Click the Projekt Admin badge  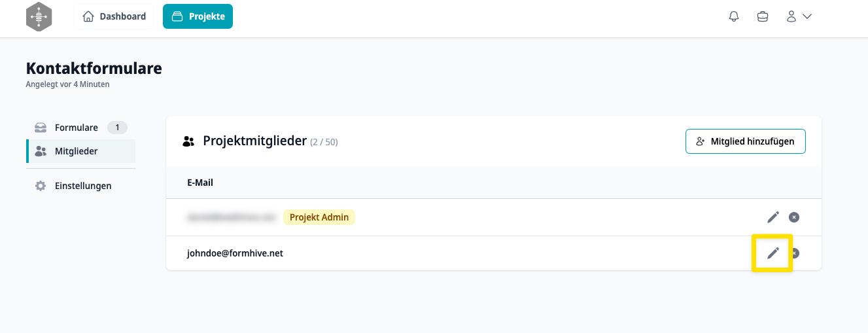(x=319, y=217)
